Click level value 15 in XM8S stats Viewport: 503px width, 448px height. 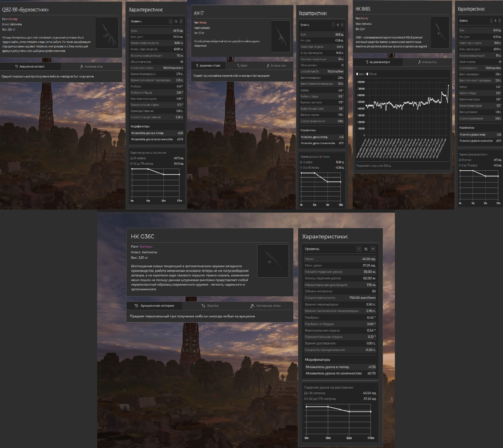click(495, 21)
